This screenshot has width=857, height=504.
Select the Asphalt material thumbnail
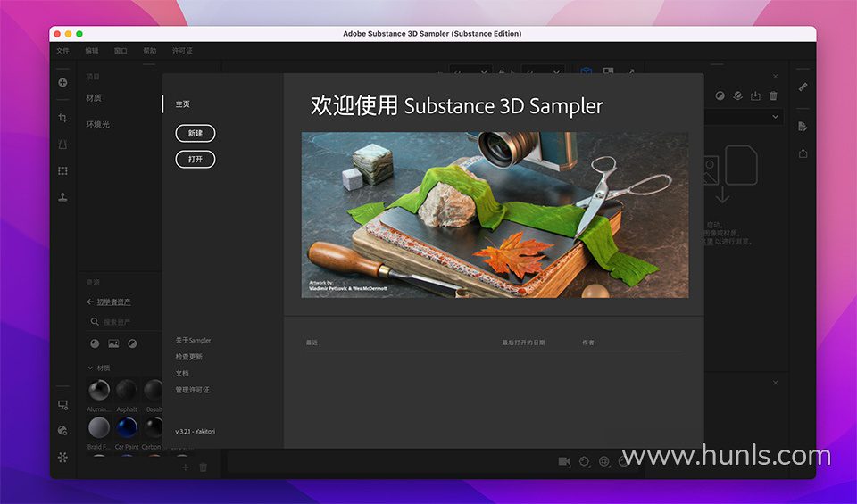(126, 391)
